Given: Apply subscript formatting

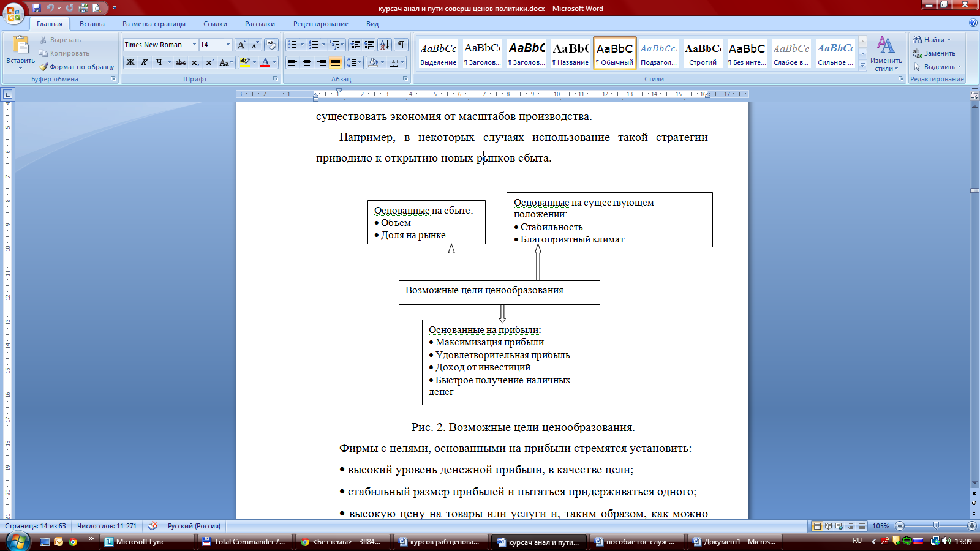Looking at the screenshot, I should tap(195, 62).
